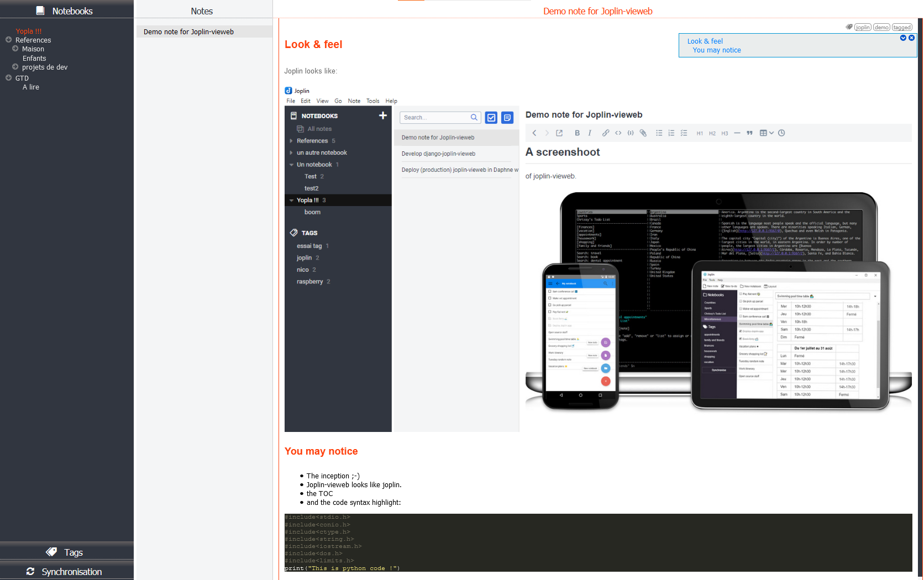Click the Italic icon in screenshot toolbar
Image resolution: width=924 pixels, height=580 pixels.
[590, 133]
